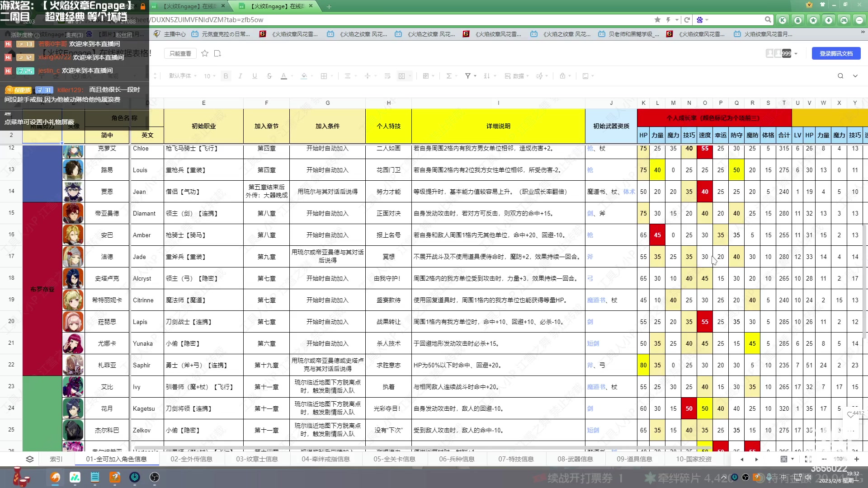Click the filter funnel icon
This screenshot has height=488, width=868.
pyautogui.click(x=468, y=76)
